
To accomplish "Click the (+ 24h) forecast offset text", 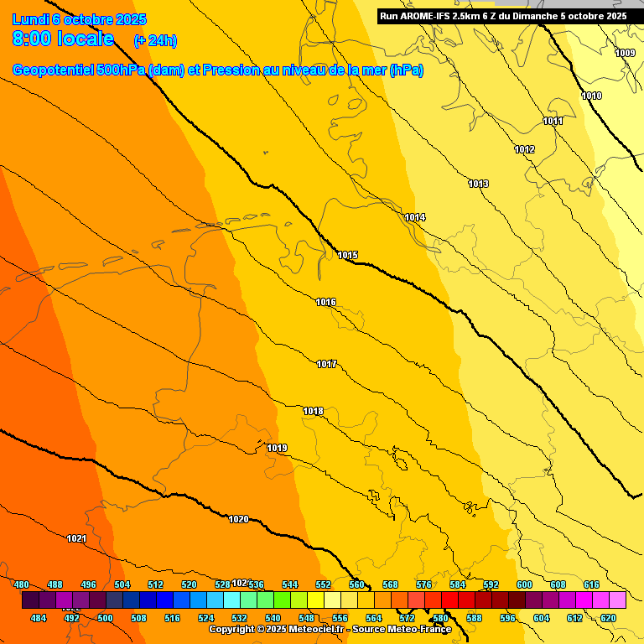I will [x=155, y=40].
